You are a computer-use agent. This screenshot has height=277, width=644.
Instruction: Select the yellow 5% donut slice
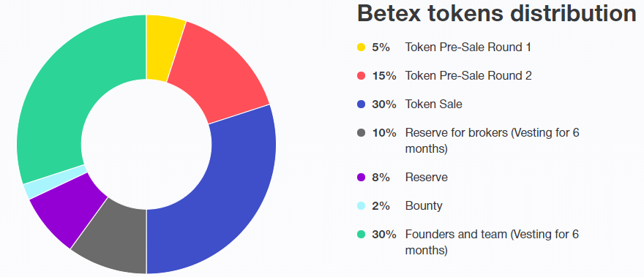coord(163,48)
